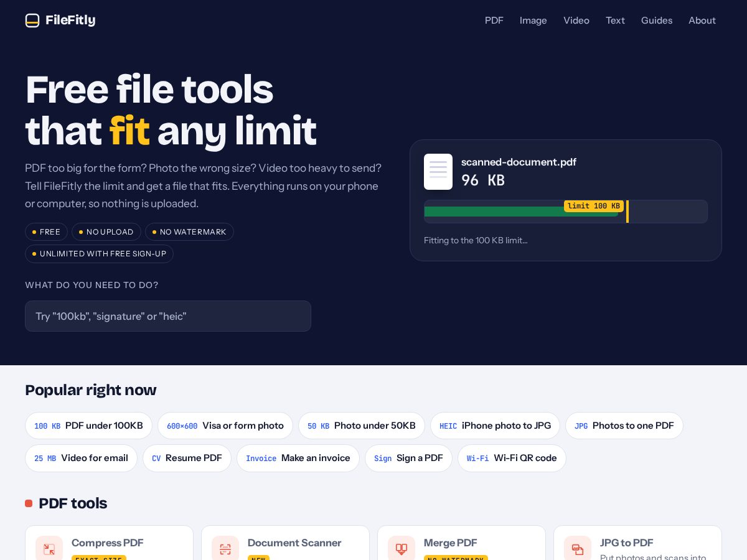
Task: Open the Text menu in navigation
Action: pos(615,21)
